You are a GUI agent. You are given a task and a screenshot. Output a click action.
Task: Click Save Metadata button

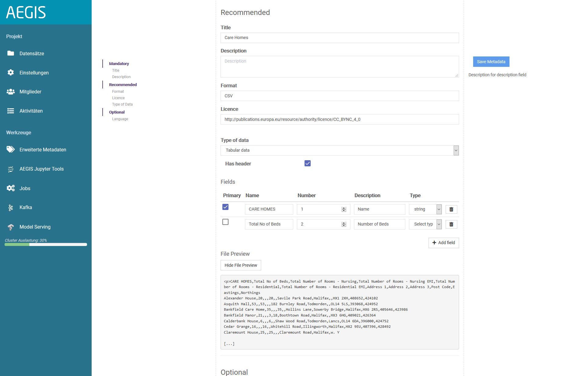(x=491, y=62)
